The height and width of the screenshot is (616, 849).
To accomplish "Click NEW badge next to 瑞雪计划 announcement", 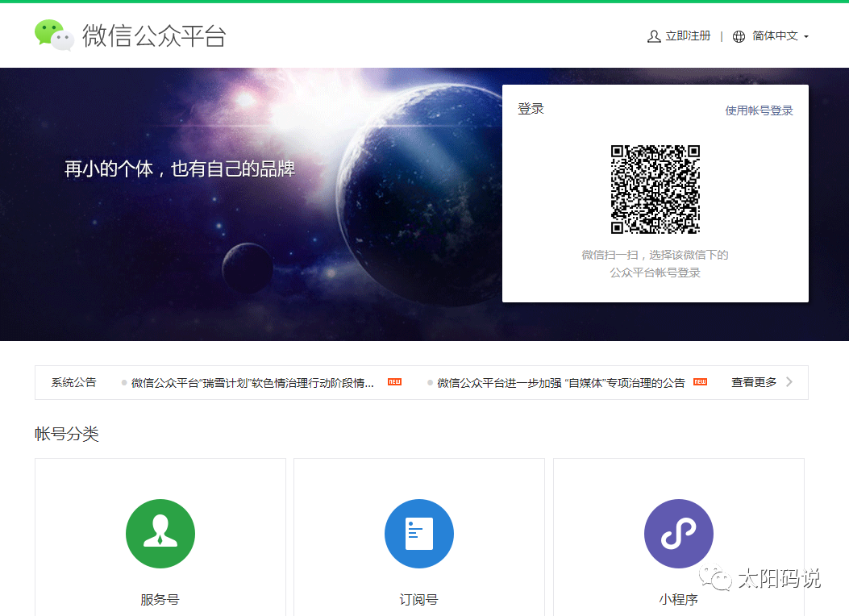I will pyautogui.click(x=394, y=381).
